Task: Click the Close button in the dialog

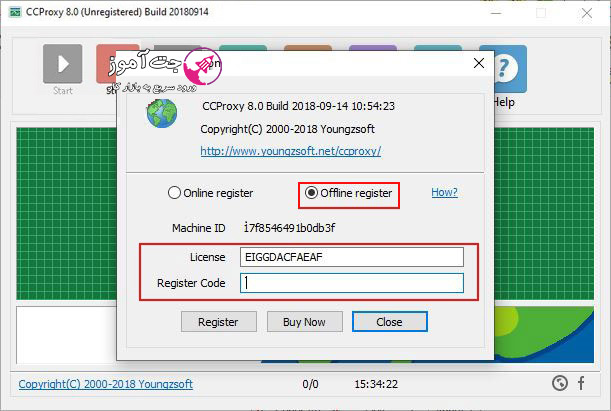Action: pyautogui.click(x=390, y=322)
